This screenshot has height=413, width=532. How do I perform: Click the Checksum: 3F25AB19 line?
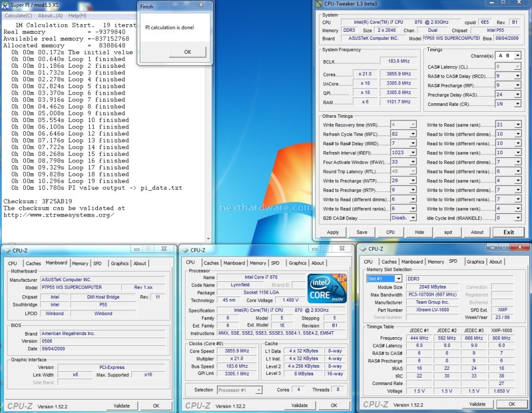point(38,202)
